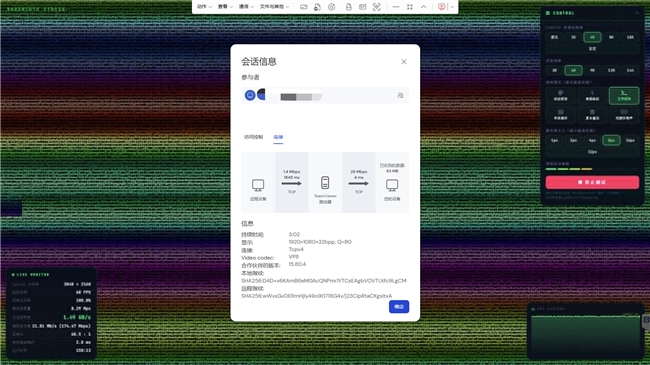650x365 pixels.
Task: Click the TeamViewer 路由器 server icon
Action: pyautogui.click(x=325, y=182)
